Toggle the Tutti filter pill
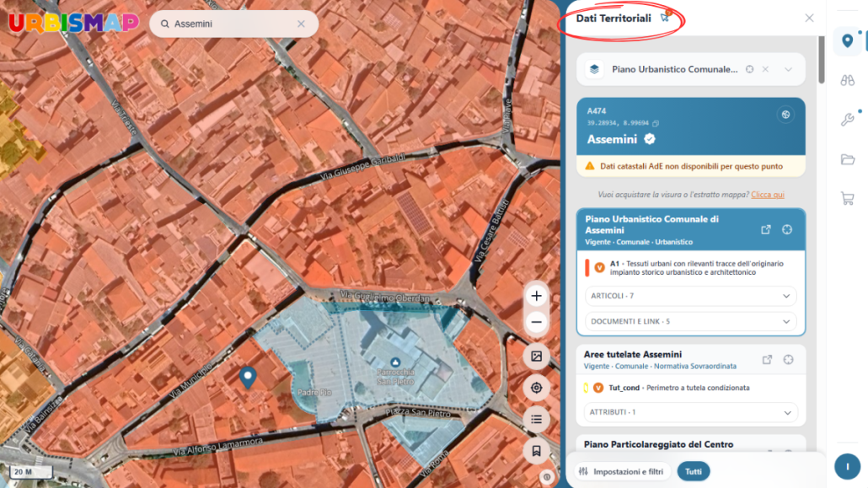868x488 pixels. click(x=693, y=471)
